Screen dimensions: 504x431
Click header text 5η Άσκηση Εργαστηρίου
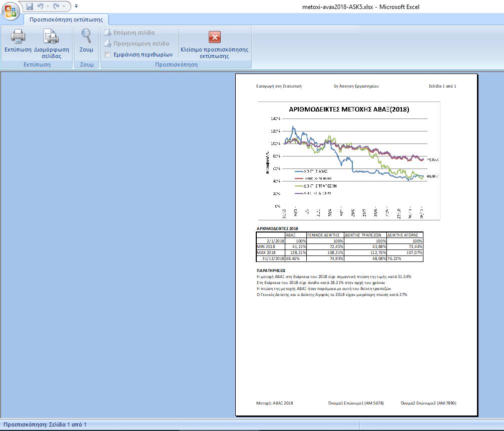click(x=356, y=86)
